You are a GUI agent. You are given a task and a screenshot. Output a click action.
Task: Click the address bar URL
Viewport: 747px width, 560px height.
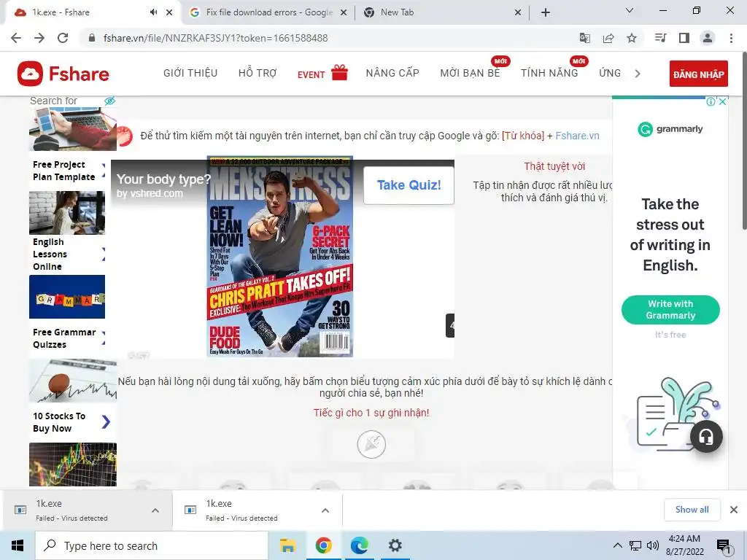coord(215,38)
